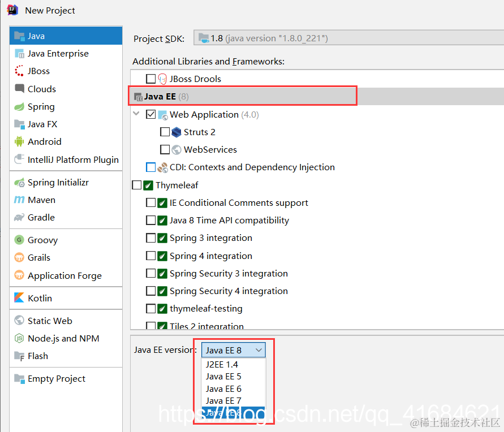The width and height of the screenshot is (504, 432).
Task: Collapse the Web Application tree node
Action: [x=136, y=114]
